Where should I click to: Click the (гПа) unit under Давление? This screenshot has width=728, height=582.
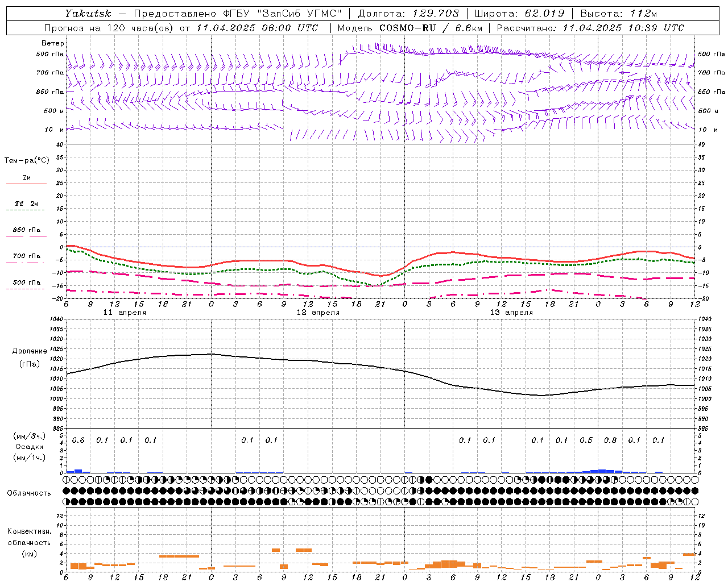tap(30, 364)
